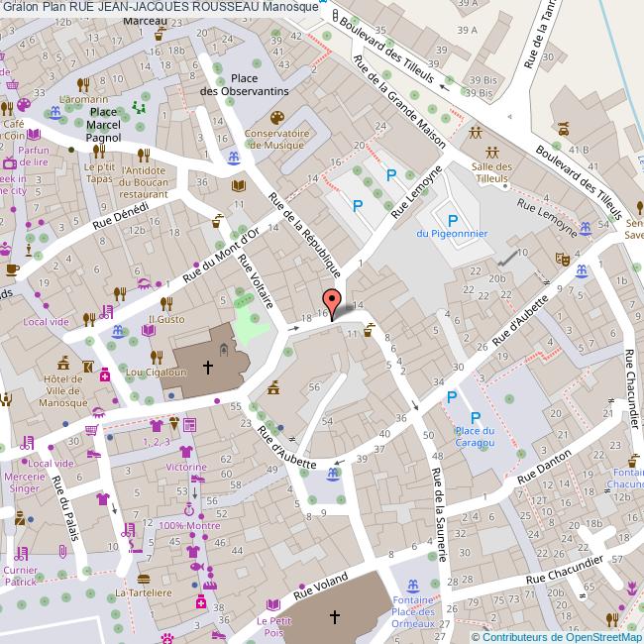Click the library book icon below Conservatoire

point(237,185)
